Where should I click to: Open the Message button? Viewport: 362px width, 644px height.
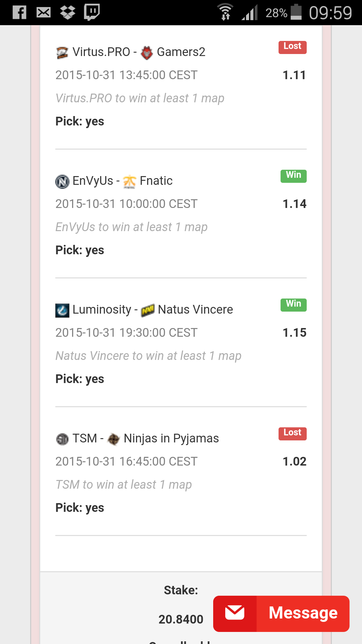pos(281,613)
